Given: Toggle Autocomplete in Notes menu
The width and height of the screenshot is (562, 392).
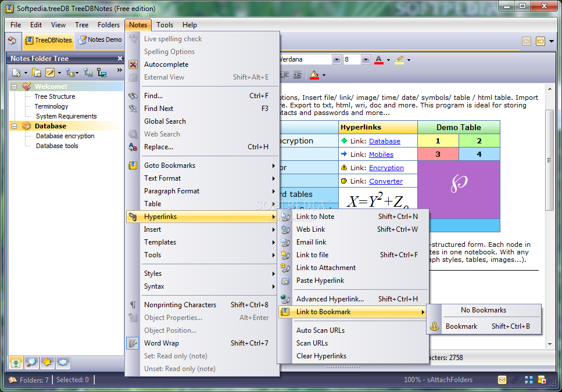Looking at the screenshot, I should 202,64.
